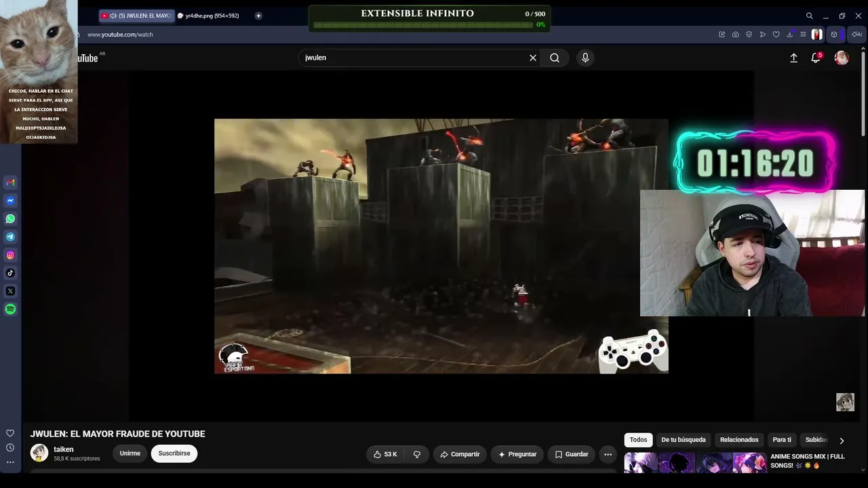Click the 'Unirme' join button
The height and width of the screenshot is (488, 868).
[130, 453]
